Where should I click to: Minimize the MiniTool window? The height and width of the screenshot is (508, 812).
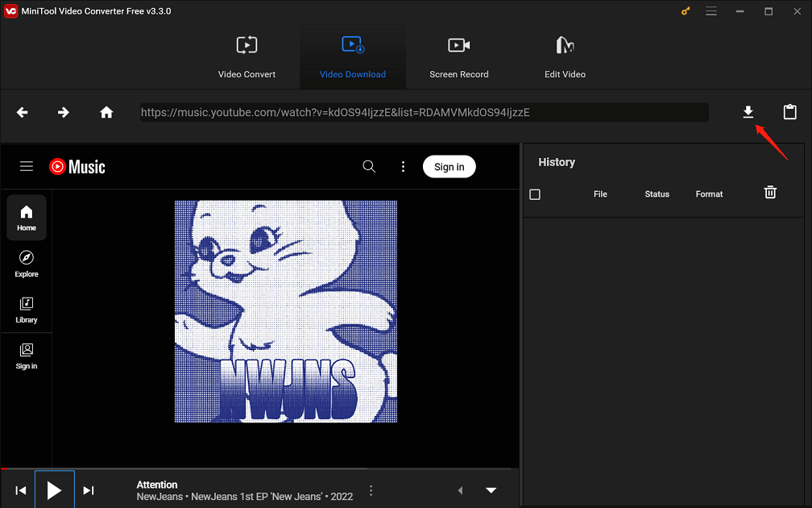click(739, 11)
